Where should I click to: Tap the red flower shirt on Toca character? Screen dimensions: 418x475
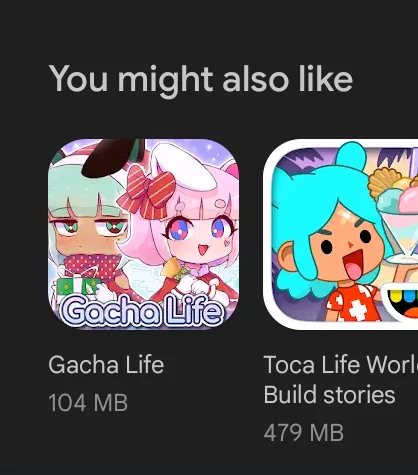[352, 303]
